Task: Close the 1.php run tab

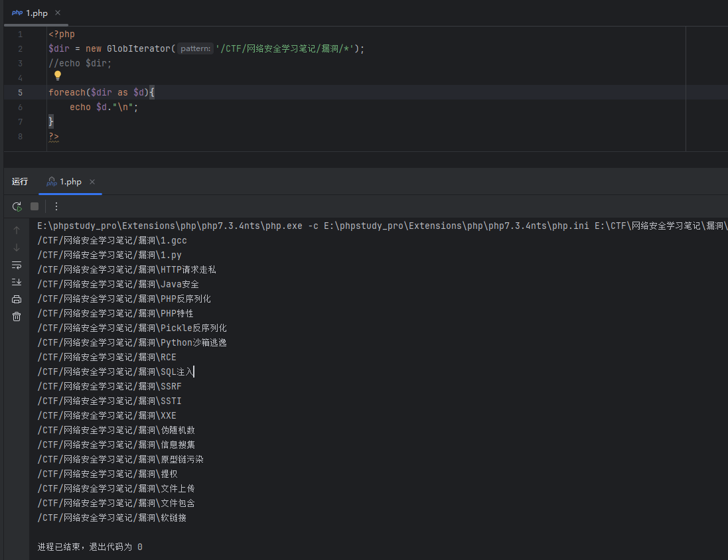Action: pos(92,182)
